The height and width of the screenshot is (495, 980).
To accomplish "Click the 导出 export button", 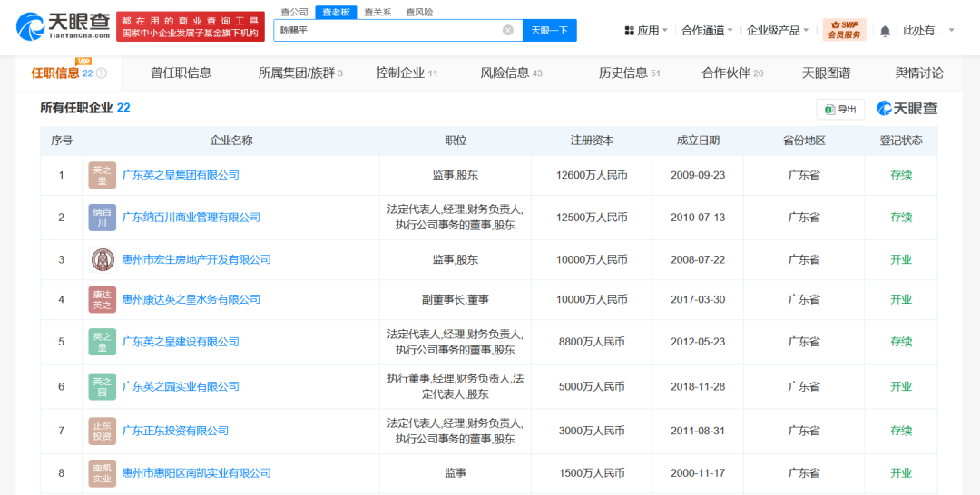I will click(840, 109).
